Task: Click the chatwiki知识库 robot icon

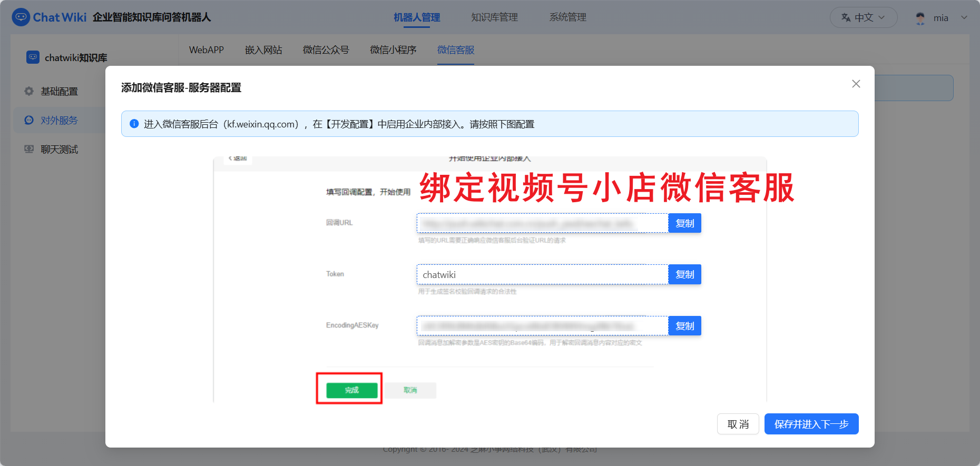Action: pyautogui.click(x=33, y=57)
